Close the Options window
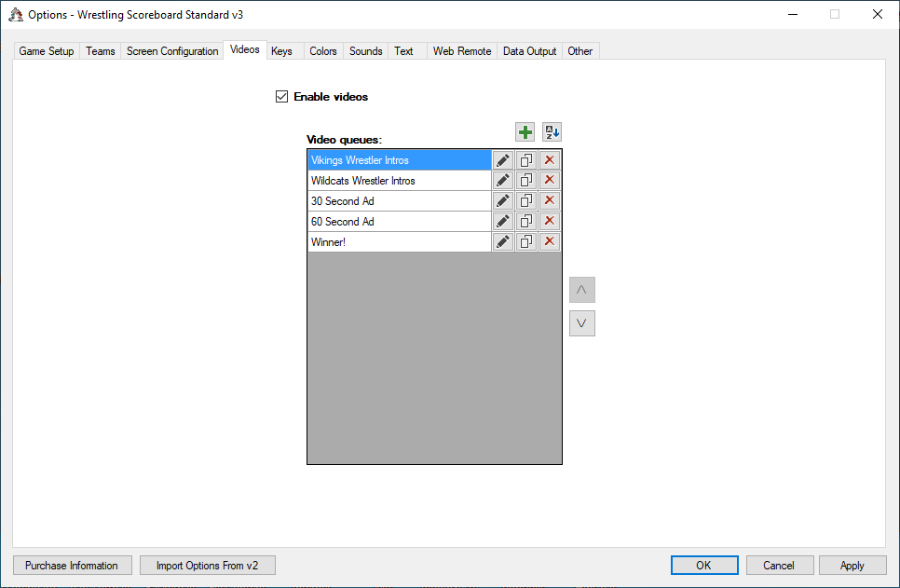Screen dimensions: 900x588 pyautogui.click(x=877, y=14)
